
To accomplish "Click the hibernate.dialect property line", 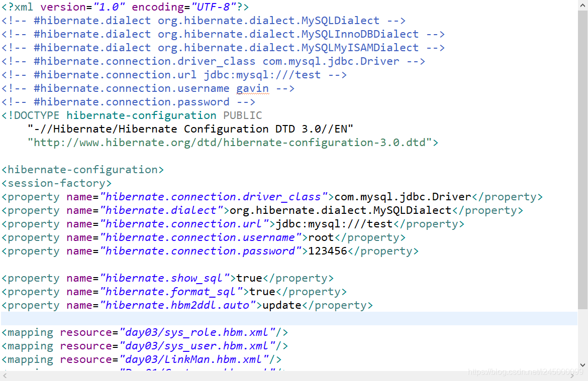I will pyautogui.click(x=262, y=210).
